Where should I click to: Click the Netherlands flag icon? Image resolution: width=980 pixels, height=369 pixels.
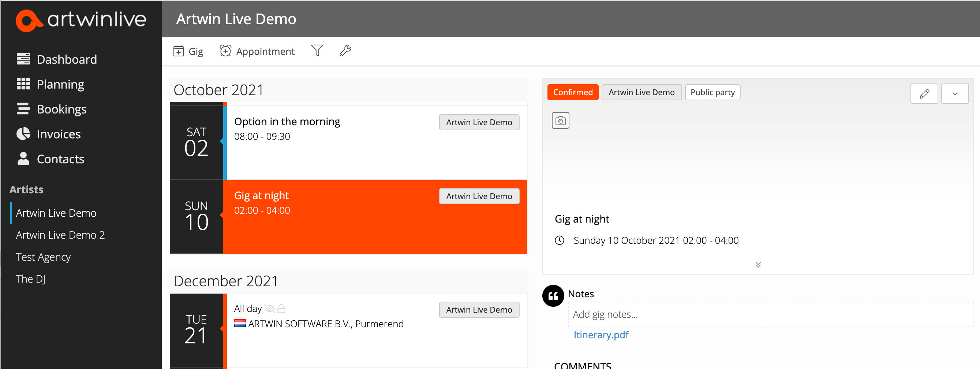[240, 324]
